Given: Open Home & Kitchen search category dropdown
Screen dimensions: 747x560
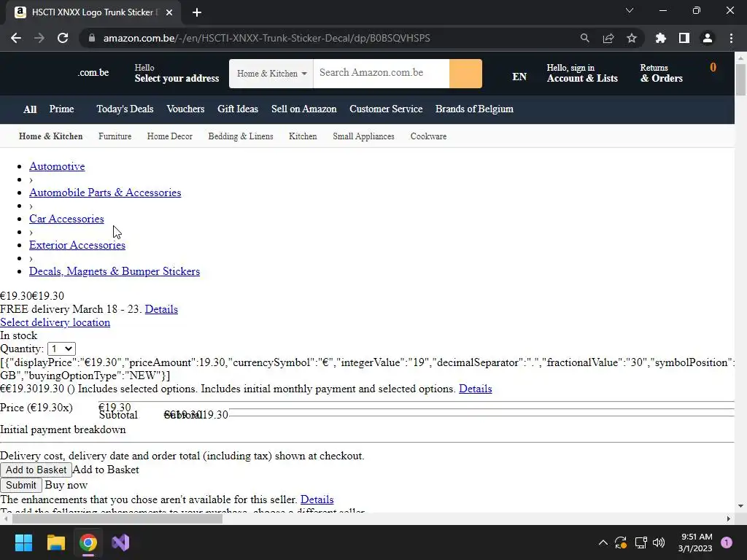Looking at the screenshot, I should coord(271,74).
